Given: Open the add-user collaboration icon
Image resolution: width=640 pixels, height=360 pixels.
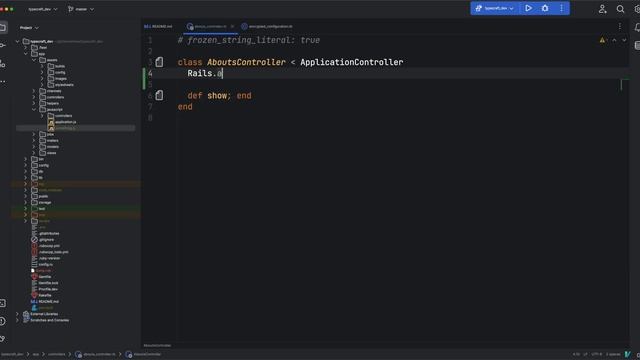Looking at the screenshot, I should click(602, 9).
